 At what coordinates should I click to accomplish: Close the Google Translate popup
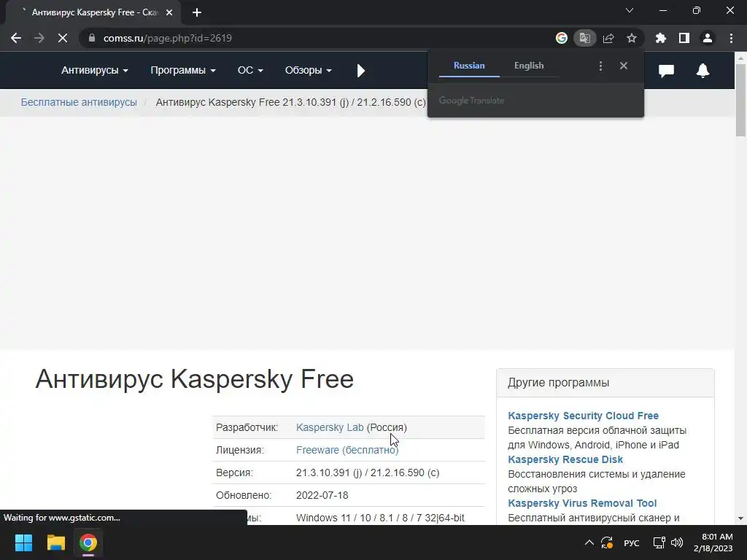(x=624, y=66)
